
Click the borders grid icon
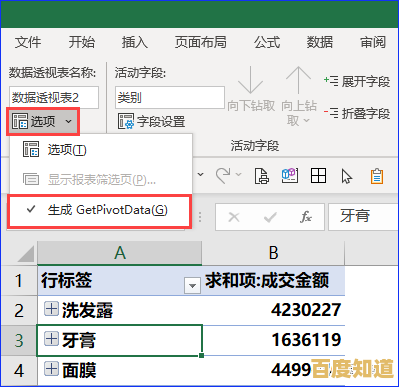coord(318,175)
